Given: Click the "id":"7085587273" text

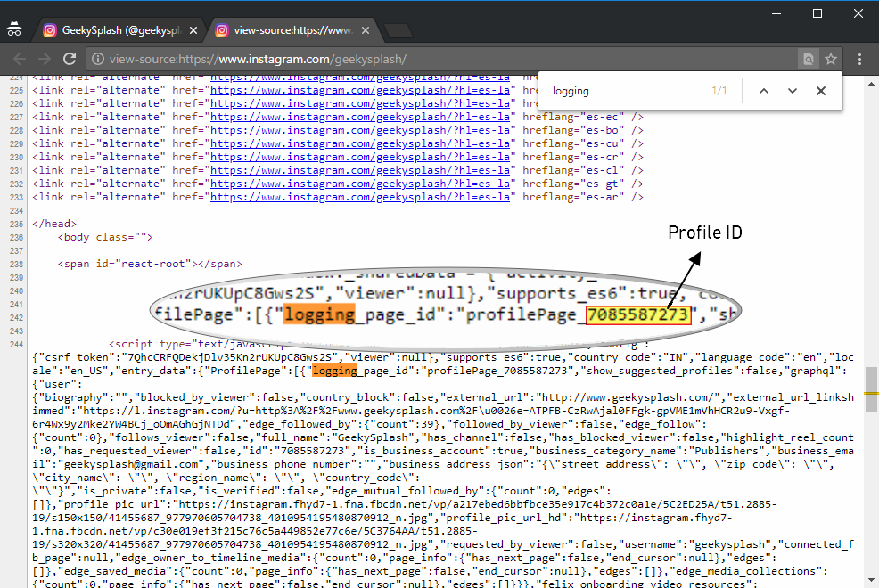Looking at the screenshot, I should (300, 451).
